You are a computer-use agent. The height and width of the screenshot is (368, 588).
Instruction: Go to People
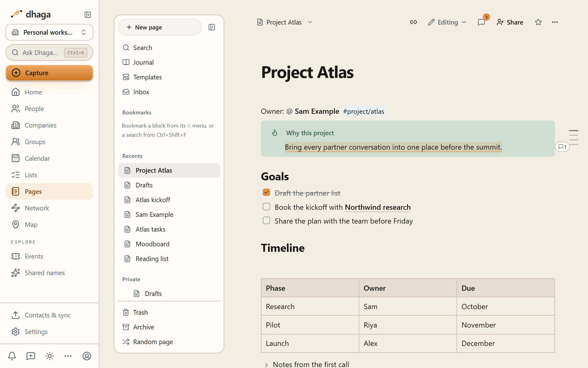[x=49, y=109]
